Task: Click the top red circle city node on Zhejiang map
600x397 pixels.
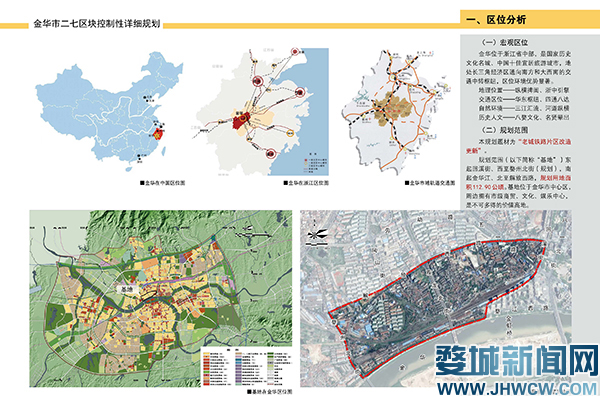Action: [295, 52]
